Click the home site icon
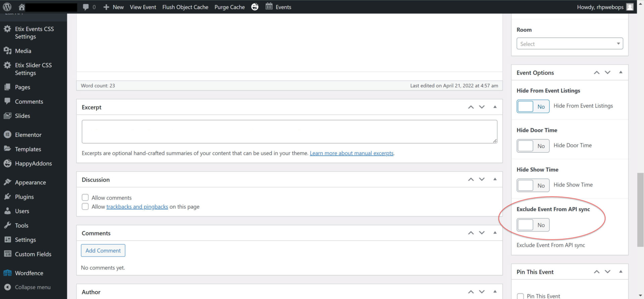Image resolution: width=644 pixels, height=299 pixels. pos(21,7)
